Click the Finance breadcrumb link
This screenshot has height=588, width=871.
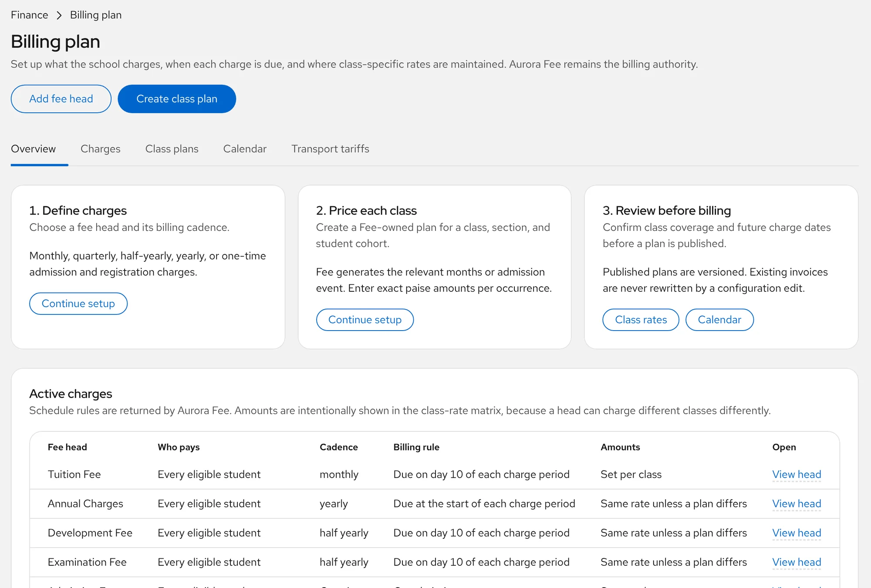[29, 15]
